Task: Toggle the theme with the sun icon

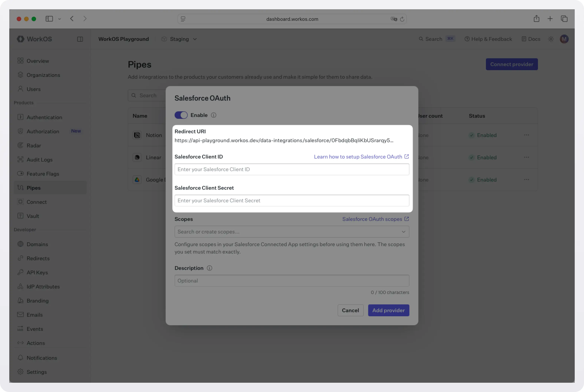Action: [551, 39]
